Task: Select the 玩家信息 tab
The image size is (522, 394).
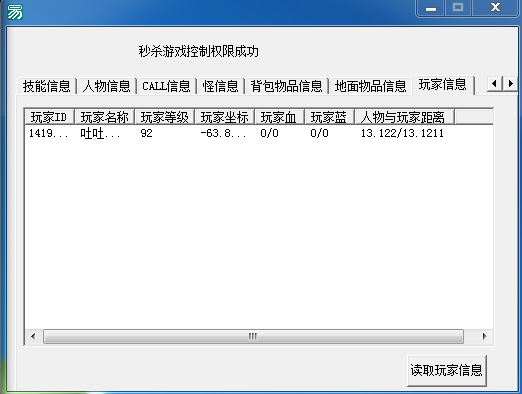Action: [x=443, y=85]
